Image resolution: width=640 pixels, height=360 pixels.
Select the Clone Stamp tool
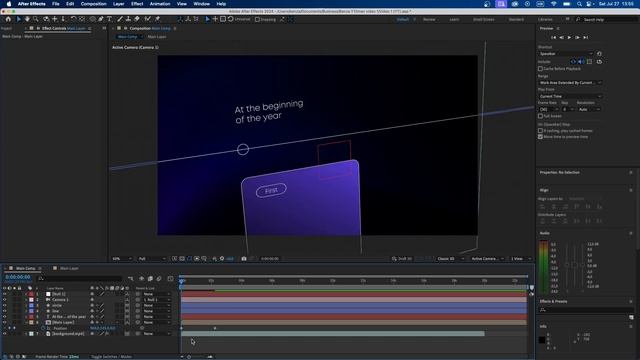point(128,19)
